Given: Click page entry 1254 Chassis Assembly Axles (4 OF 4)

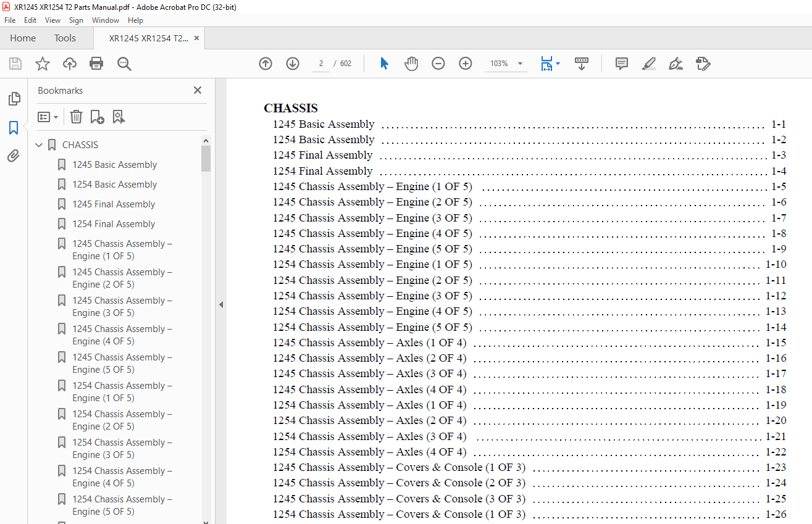Looking at the screenshot, I should pyautogui.click(x=530, y=452).
